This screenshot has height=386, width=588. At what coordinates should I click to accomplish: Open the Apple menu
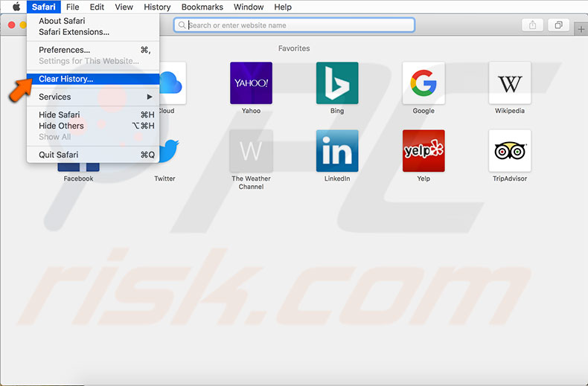[x=16, y=7]
